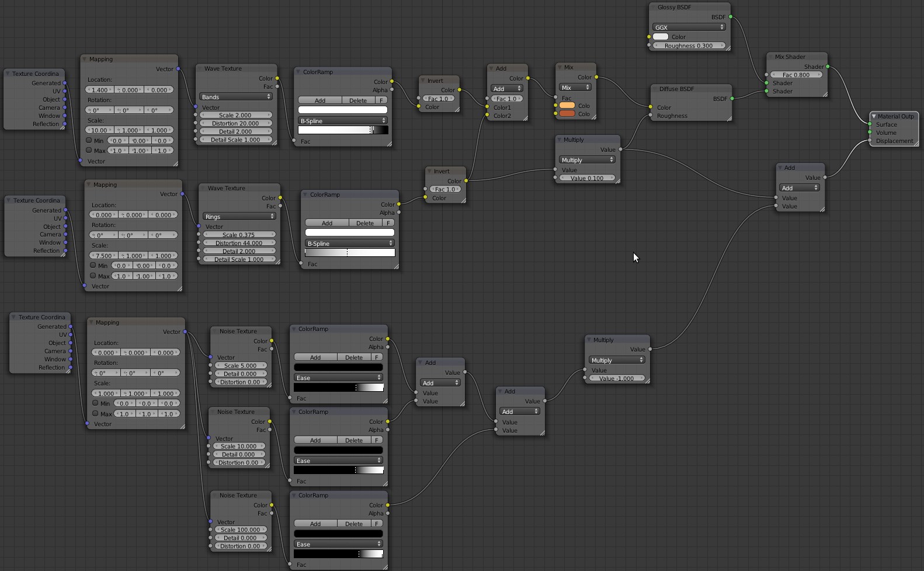Toggle the Min checkbox in the bottom Mapping node
The height and width of the screenshot is (571, 924).
pos(95,403)
